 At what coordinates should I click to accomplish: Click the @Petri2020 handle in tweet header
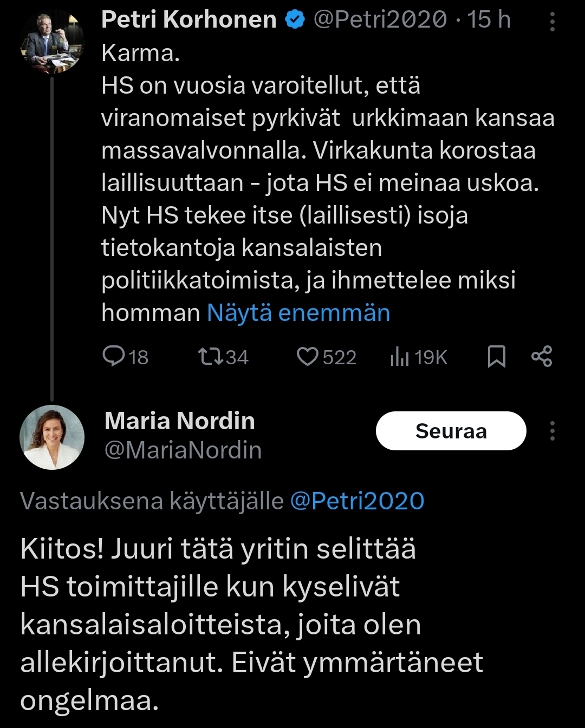(380, 21)
